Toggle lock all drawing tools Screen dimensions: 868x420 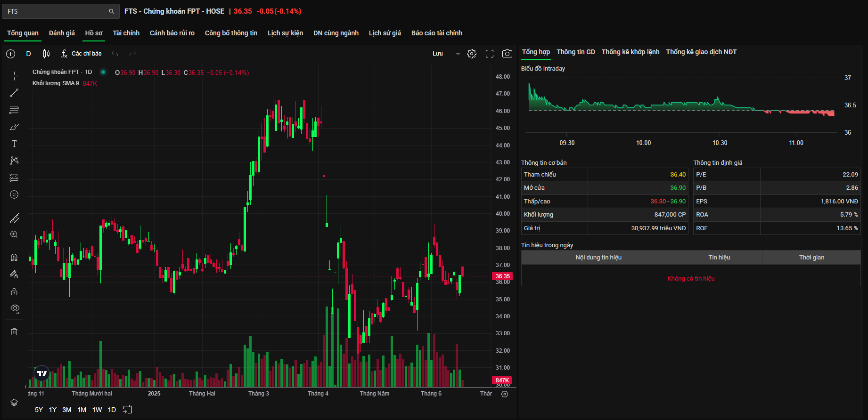tap(14, 291)
